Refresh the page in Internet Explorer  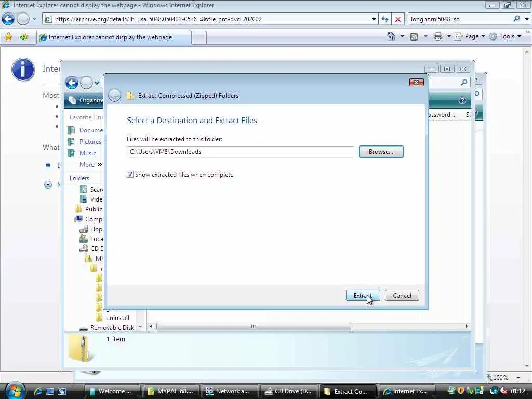point(385,19)
